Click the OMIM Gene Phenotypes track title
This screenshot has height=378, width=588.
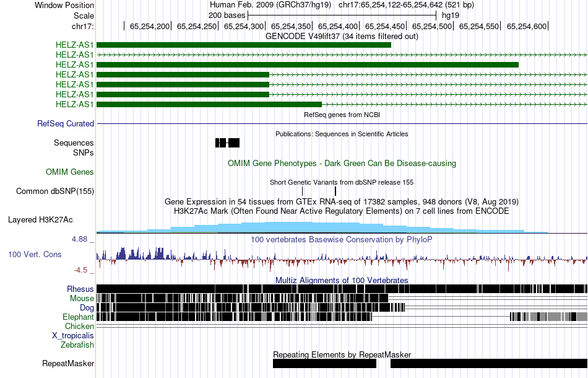[x=342, y=164]
